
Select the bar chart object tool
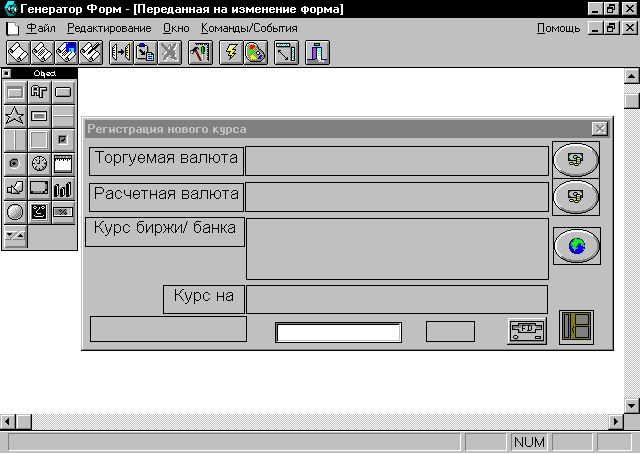63,187
